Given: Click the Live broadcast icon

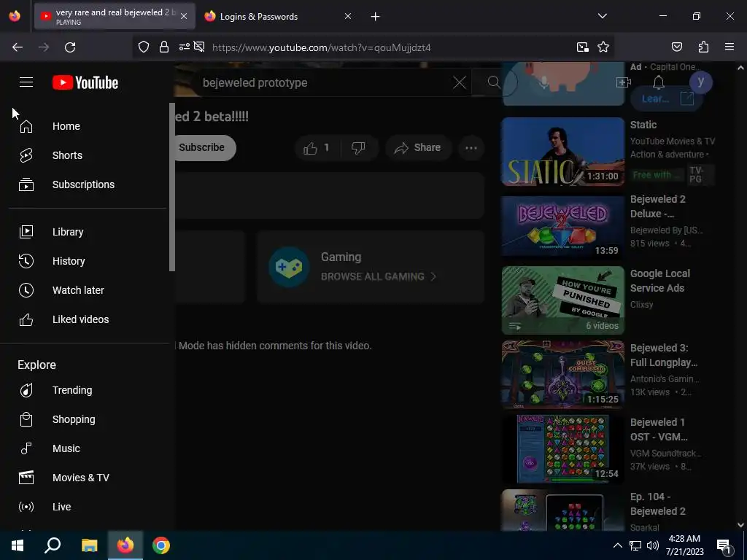Looking at the screenshot, I should point(26,506).
